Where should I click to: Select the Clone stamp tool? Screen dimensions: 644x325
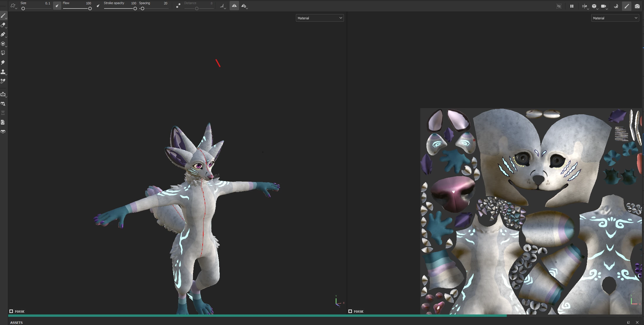[3, 72]
